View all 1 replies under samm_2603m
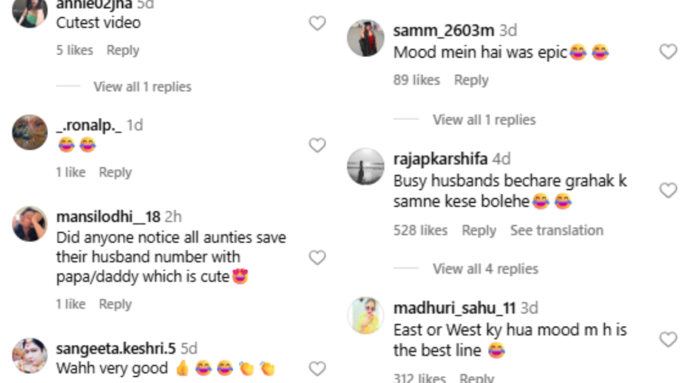 (x=484, y=120)
